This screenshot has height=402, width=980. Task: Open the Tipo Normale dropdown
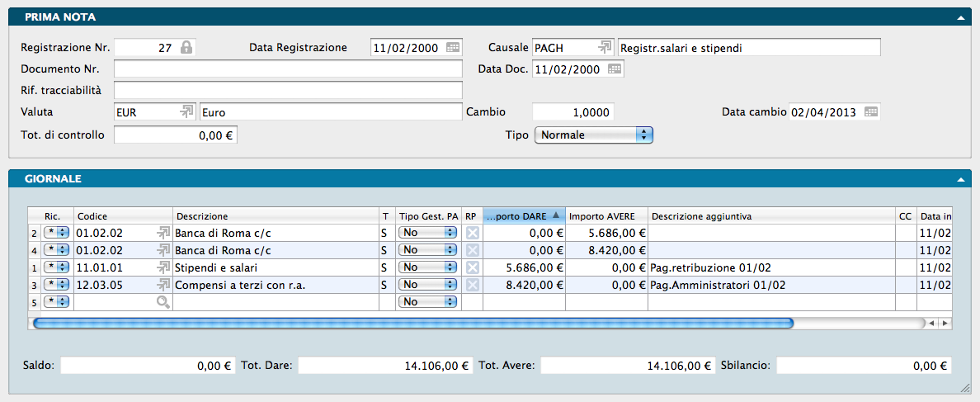point(594,135)
